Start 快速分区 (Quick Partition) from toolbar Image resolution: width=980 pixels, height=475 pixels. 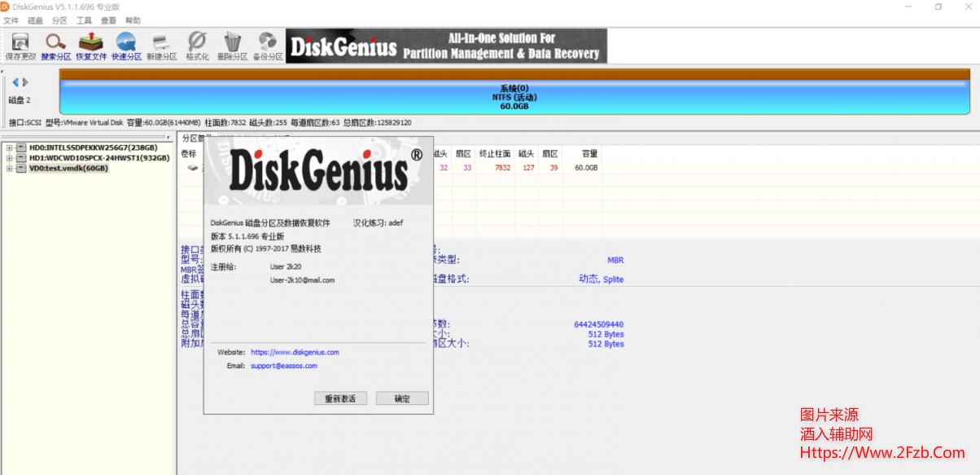[x=125, y=45]
